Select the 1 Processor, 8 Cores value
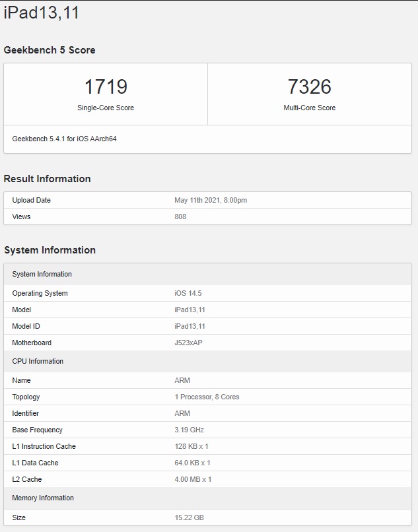The width and height of the screenshot is (418, 532). 207,397
